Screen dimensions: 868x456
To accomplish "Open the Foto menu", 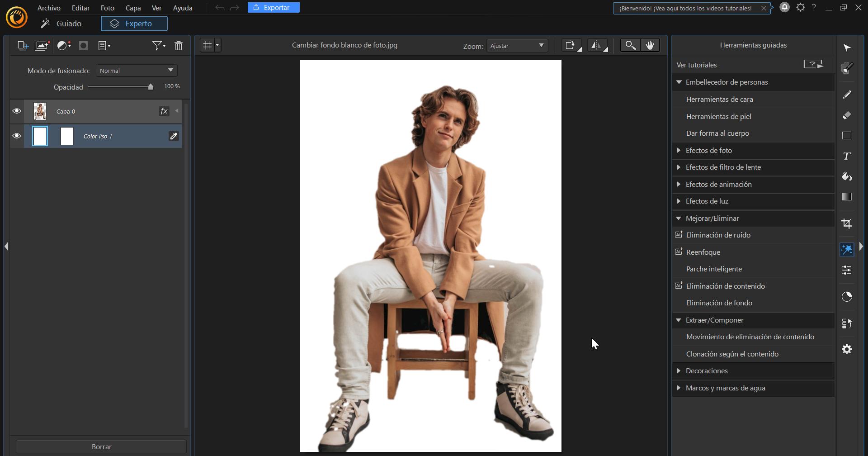I will pyautogui.click(x=108, y=8).
